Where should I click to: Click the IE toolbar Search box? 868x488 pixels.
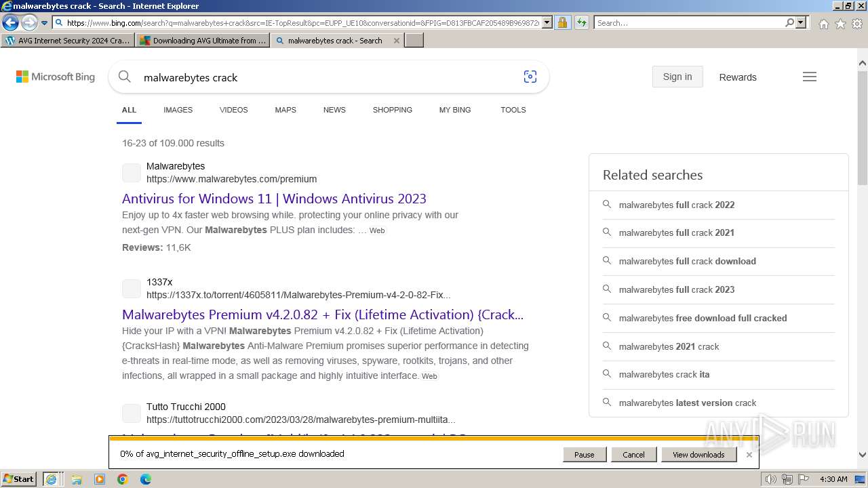(x=690, y=23)
